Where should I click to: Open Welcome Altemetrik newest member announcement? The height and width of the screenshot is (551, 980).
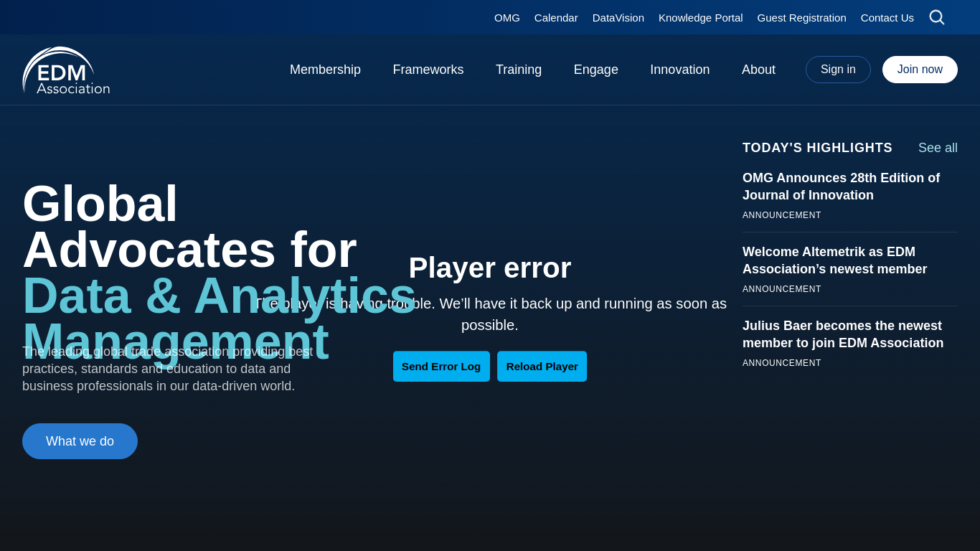tap(835, 260)
